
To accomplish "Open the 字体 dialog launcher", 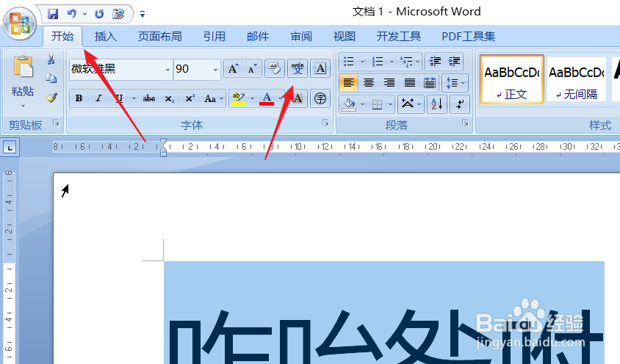I will [325, 123].
